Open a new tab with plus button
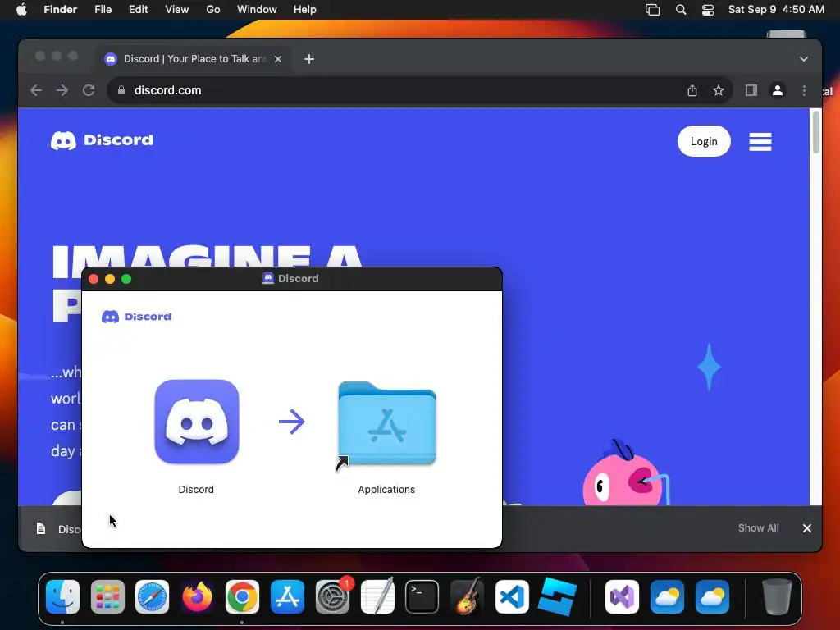The height and width of the screenshot is (630, 840). pos(309,59)
